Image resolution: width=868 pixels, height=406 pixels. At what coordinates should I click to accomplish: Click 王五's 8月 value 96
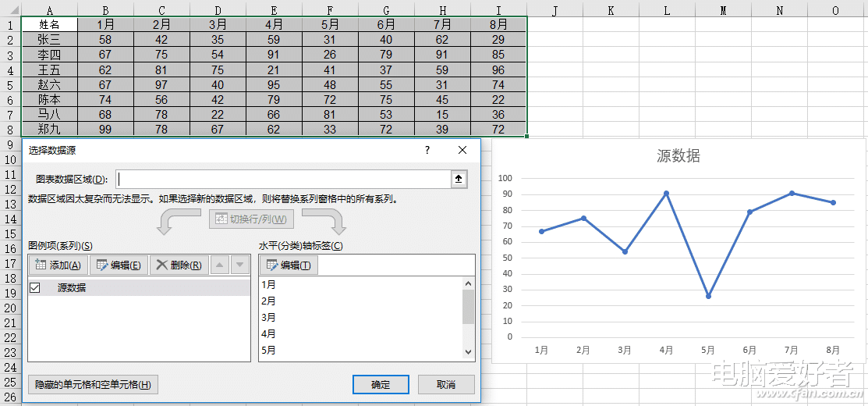coord(498,69)
